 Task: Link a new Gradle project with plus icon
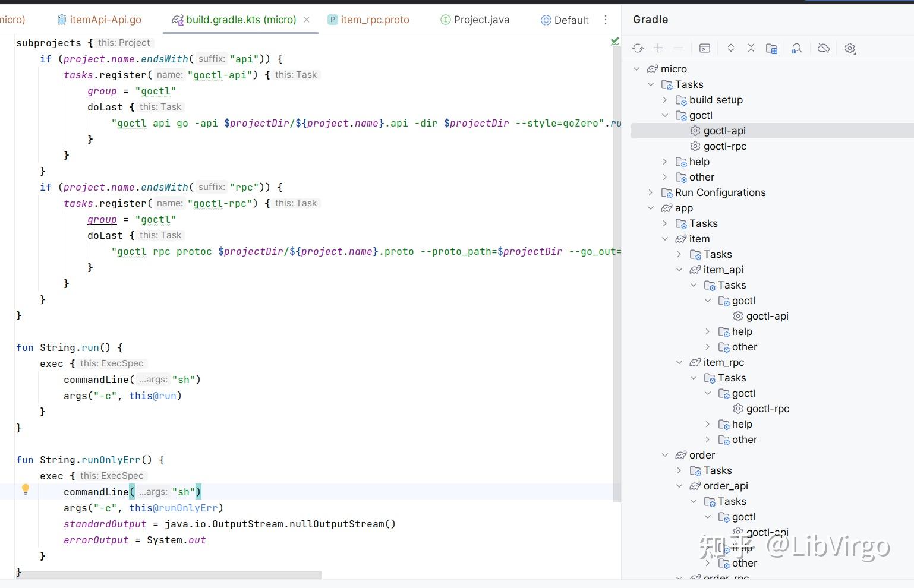pos(658,48)
